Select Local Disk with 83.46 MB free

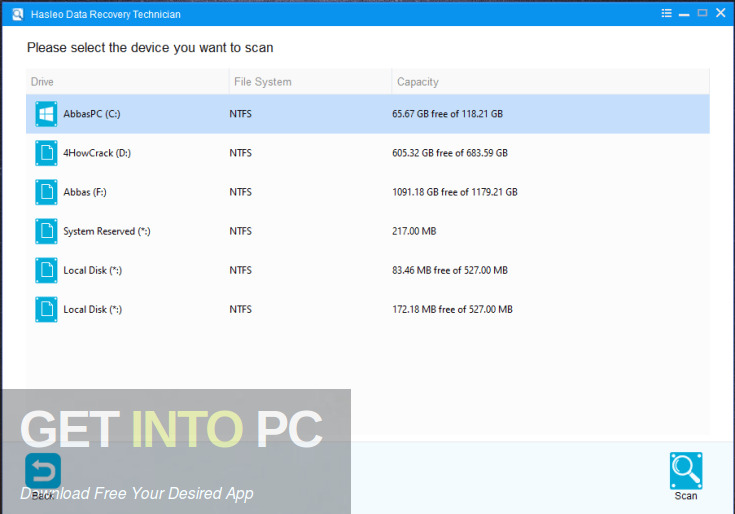click(x=93, y=270)
